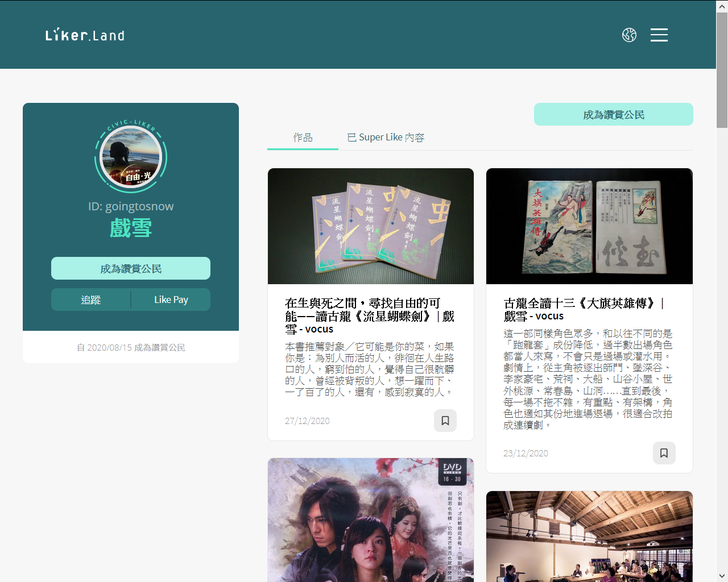Screen dimensions: 728x582
Task: Click the Civic Liker profile avatar
Action: (x=131, y=157)
